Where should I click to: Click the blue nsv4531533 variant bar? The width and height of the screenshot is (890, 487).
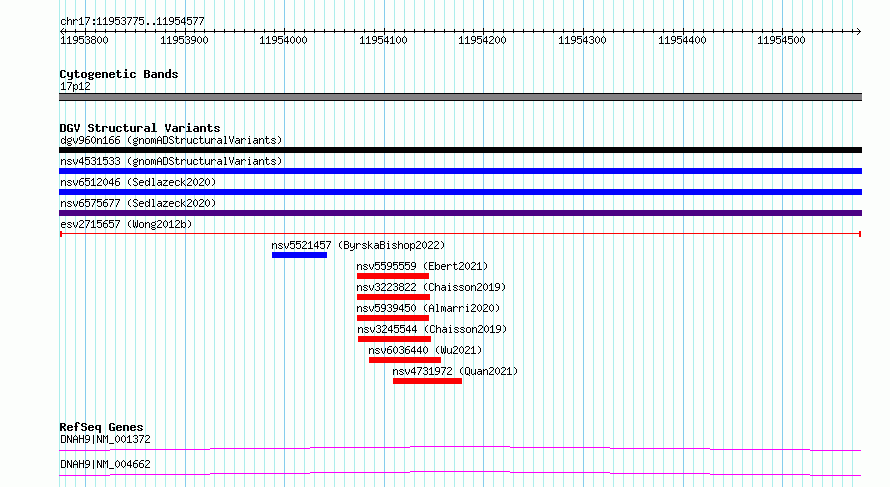click(x=460, y=171)
